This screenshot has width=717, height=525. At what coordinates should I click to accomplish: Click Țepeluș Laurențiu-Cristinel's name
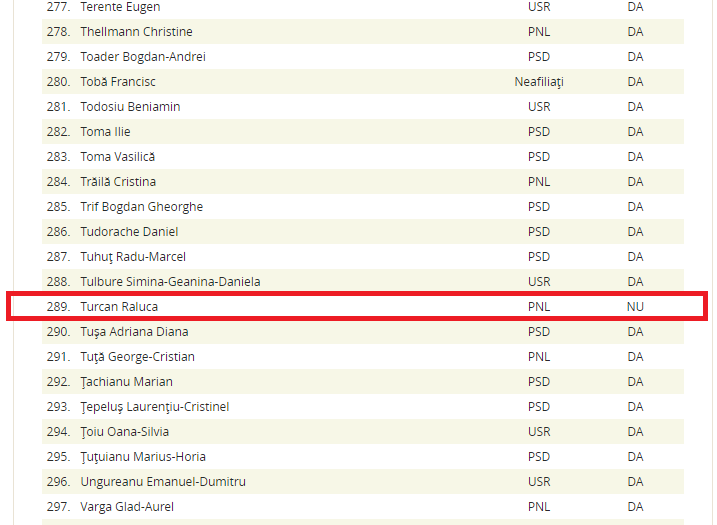click(x=154, y=407)
